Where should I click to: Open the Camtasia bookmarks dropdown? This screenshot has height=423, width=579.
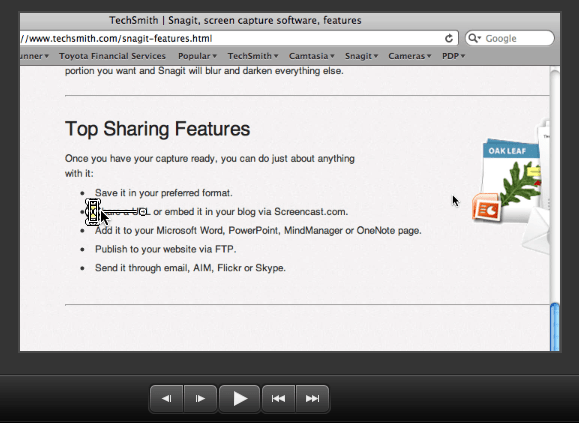click(312, 56)
